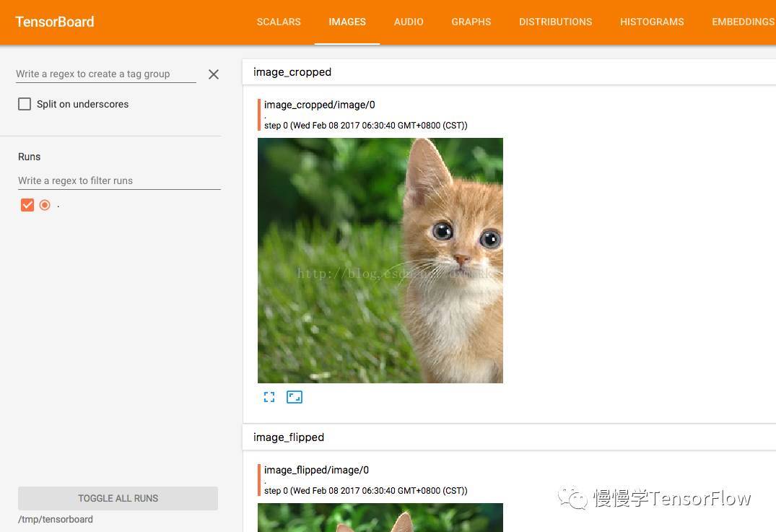Switch to the SCALARS tab
Viewport: 776px width, 532px height.
coord(279,22)
